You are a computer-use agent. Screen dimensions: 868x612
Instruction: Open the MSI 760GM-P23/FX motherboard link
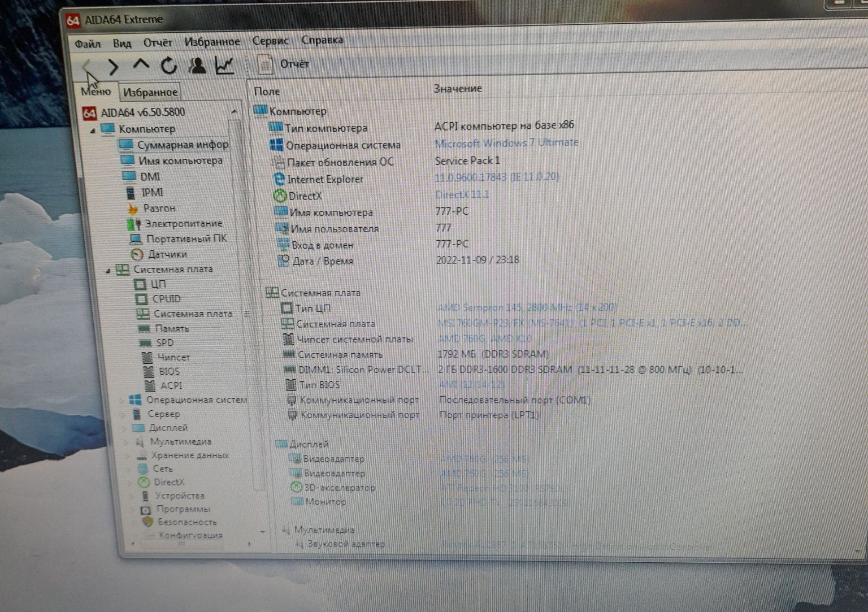coord(593,323)
